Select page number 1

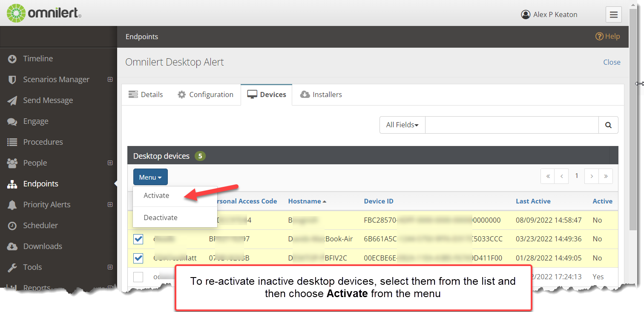click(x=577, y=176)
